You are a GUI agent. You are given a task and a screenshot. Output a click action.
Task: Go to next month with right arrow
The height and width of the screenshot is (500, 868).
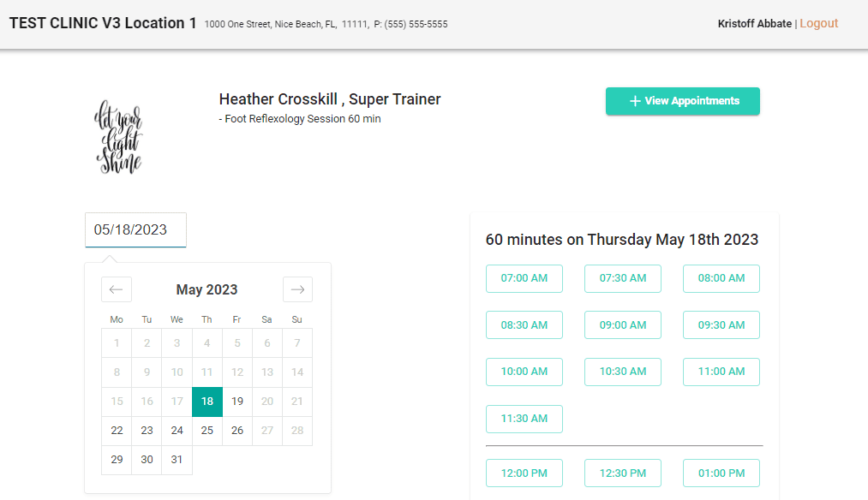pos(298,289)
